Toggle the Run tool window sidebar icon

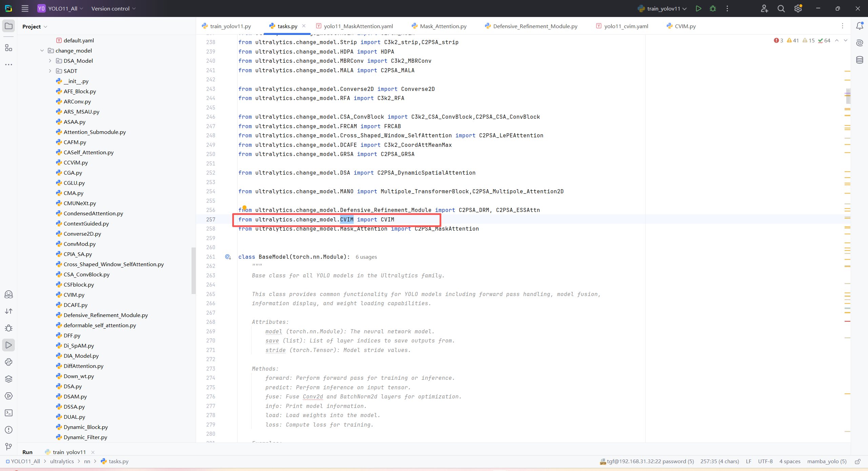pyautogui.click(x=9, y=345)
